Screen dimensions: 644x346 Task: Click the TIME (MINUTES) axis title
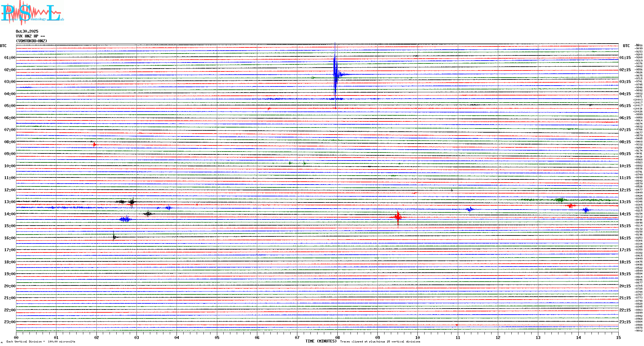pyautogui.click(x=321, y=341)
